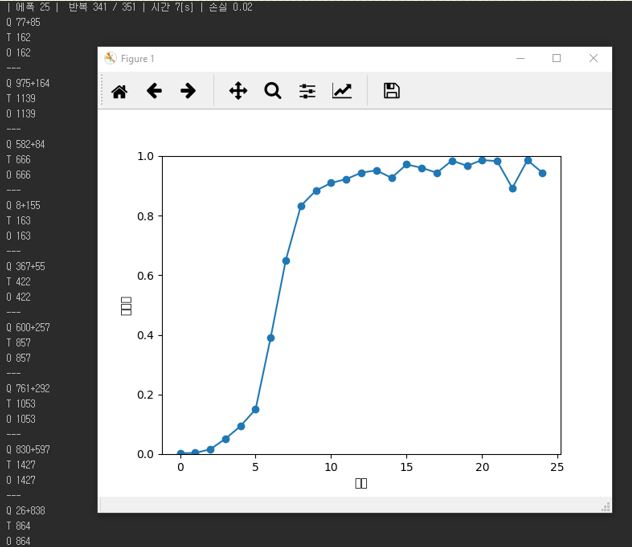Click console line T 422
This screenshot has height=547, width=632.
point(19,282)
